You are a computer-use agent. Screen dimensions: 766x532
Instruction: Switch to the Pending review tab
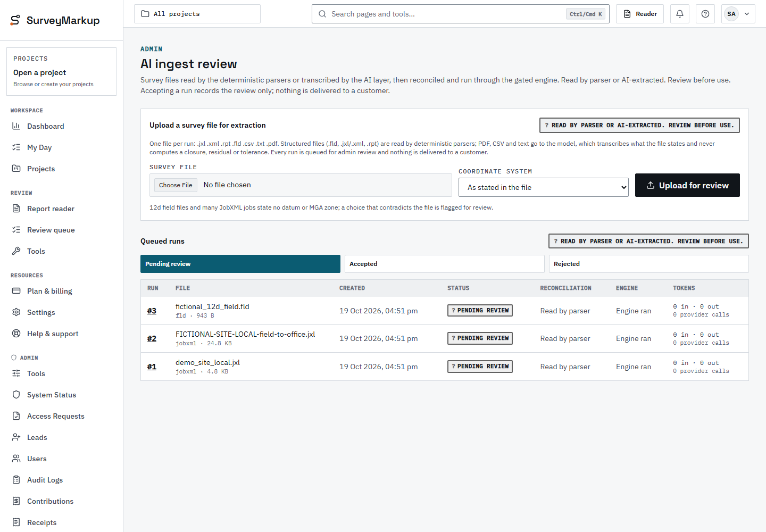[240, 264]
